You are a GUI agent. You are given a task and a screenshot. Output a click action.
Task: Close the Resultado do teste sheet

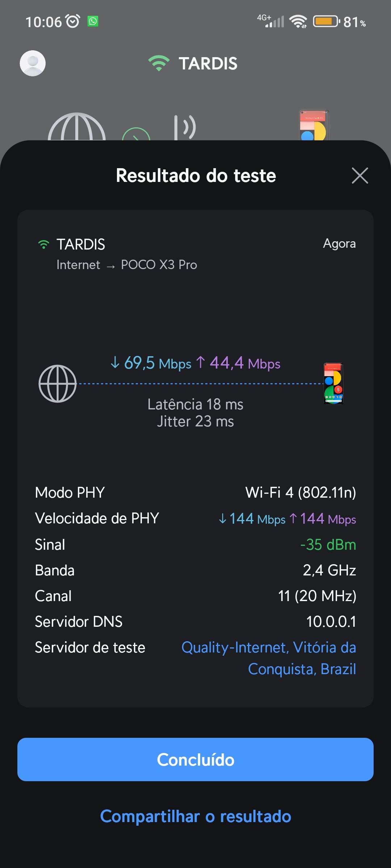(360, 176)
